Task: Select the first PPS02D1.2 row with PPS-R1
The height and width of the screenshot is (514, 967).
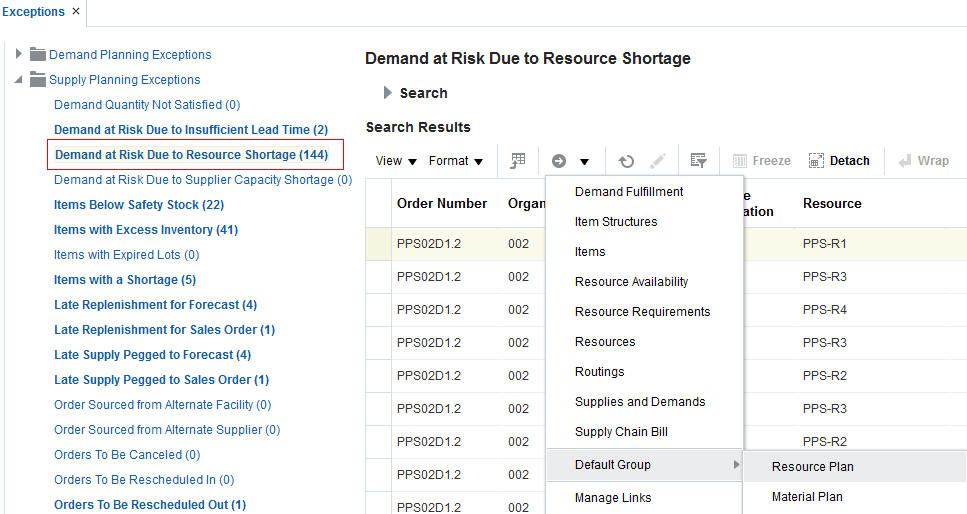Action: point(428,244)
